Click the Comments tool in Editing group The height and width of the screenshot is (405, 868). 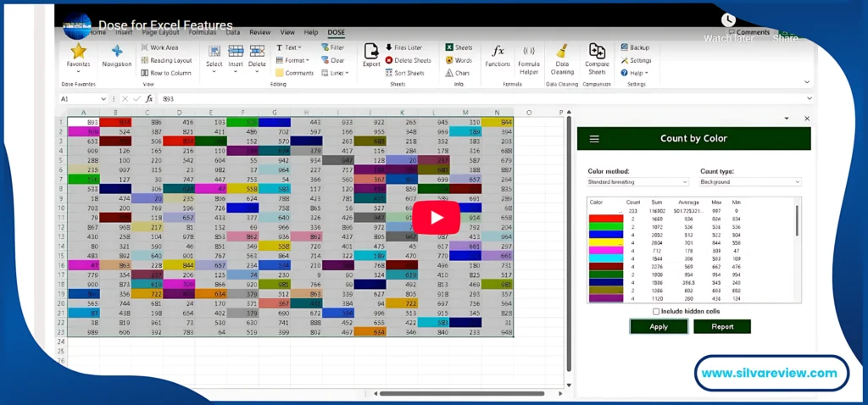tap(294, 73)
